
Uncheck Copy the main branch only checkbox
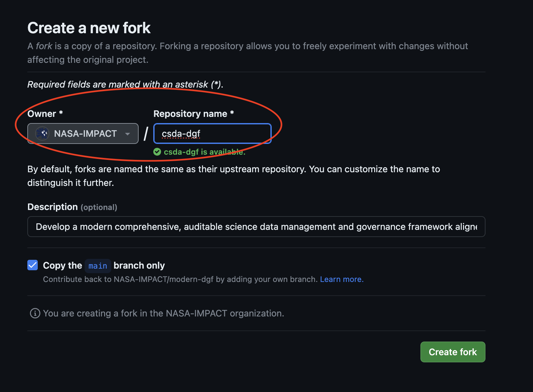[x=33, y=265]
